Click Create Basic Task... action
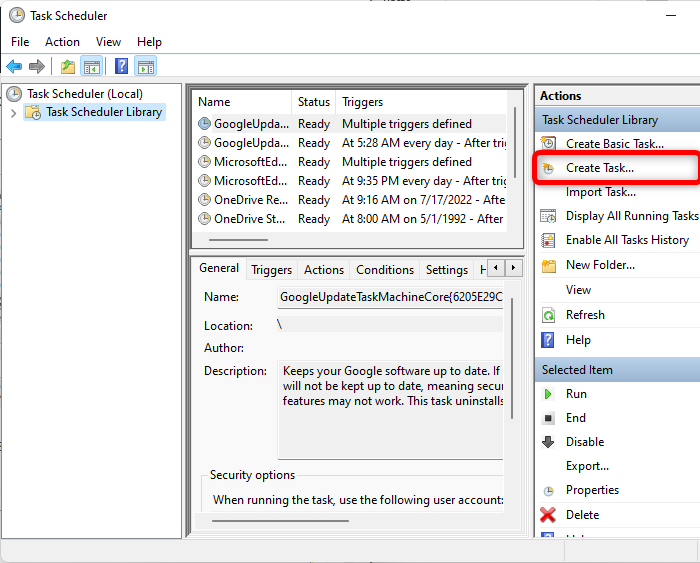 tap(615, 144)
